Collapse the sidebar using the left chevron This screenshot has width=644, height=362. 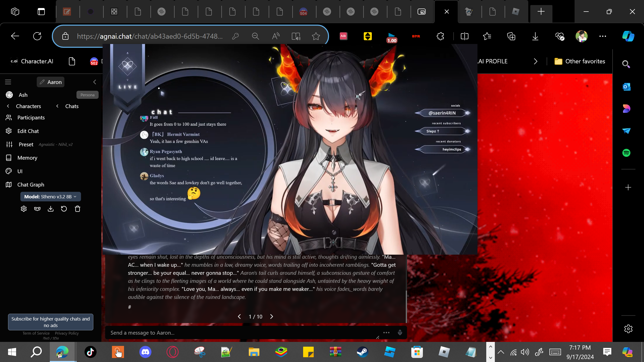click(95, 82)
